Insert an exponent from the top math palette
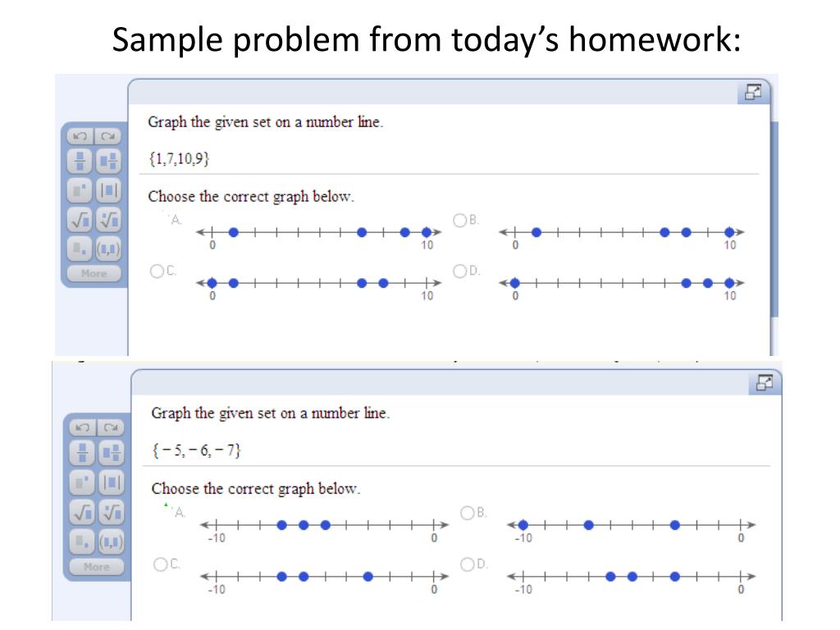The width and height of the screenshot is (840, 630). (x=80, y=190)
